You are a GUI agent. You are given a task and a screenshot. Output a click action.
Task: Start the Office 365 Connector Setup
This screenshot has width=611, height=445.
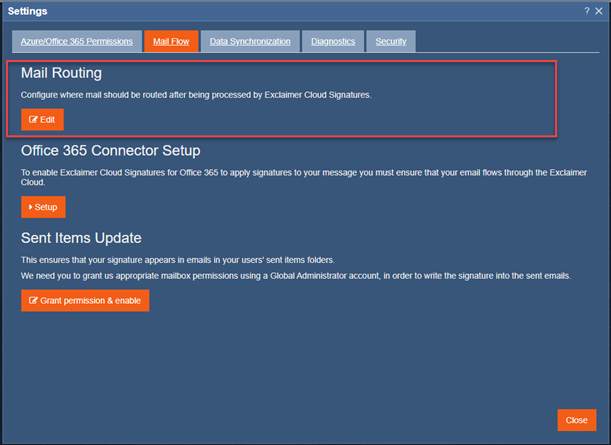click(x=43, y=207)
